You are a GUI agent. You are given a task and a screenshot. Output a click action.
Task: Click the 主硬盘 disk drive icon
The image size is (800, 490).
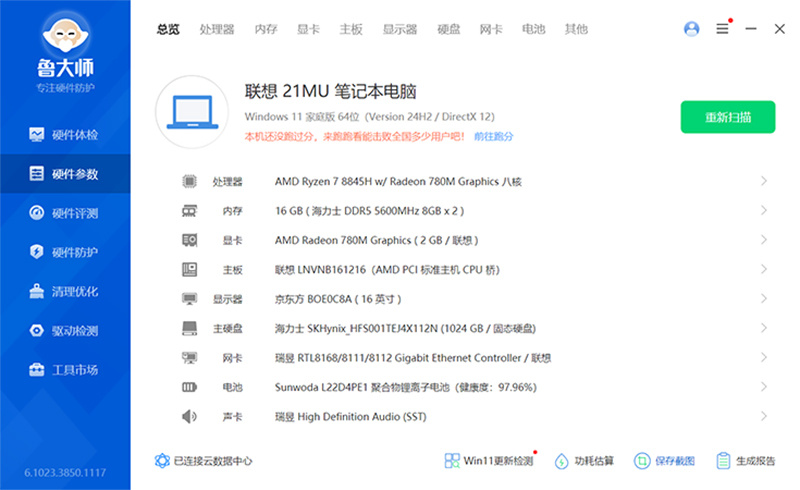click(189, 328)
